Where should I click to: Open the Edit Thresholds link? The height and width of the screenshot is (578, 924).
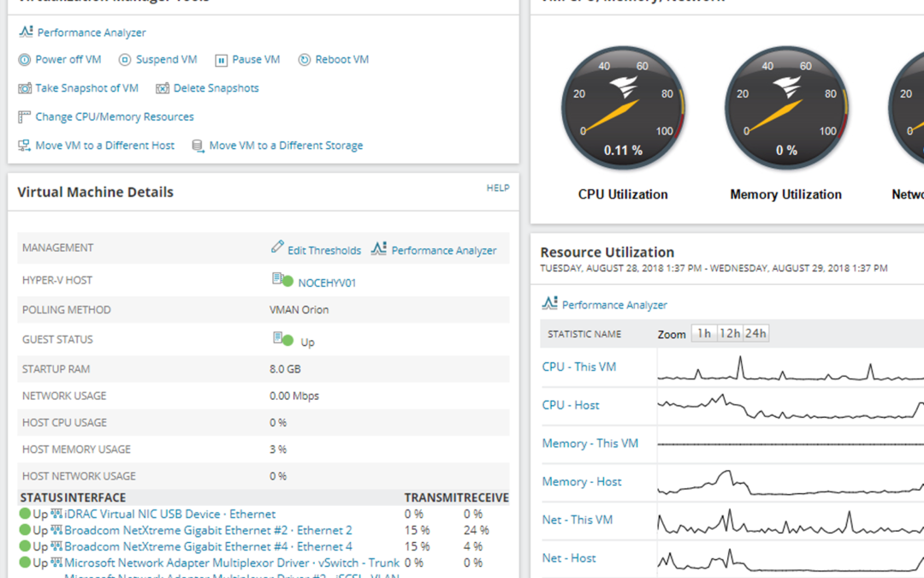click(x=324, y=251)
